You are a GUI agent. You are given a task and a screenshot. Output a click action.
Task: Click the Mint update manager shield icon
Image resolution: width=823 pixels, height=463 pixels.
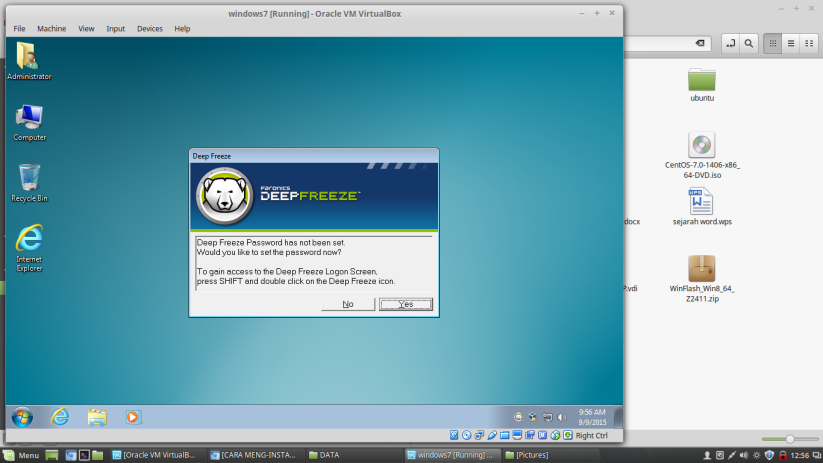[769, 455]
